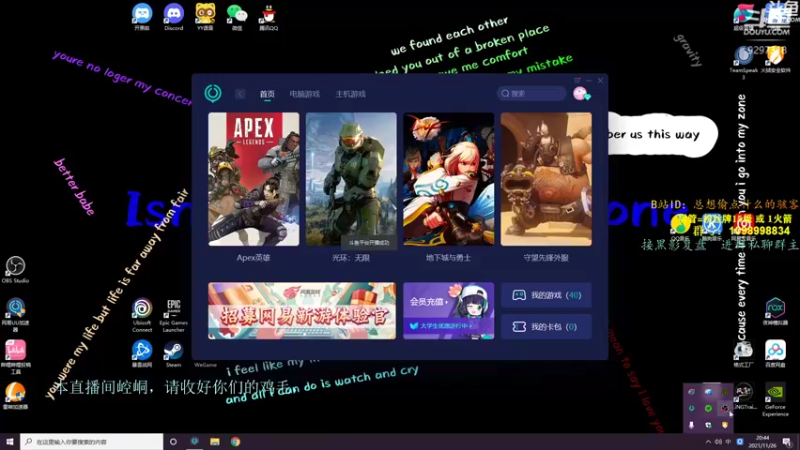Open the pink bilibili streaming tool icon
Viewport: 800px width, 450px height.
click(x=15, y=357)
